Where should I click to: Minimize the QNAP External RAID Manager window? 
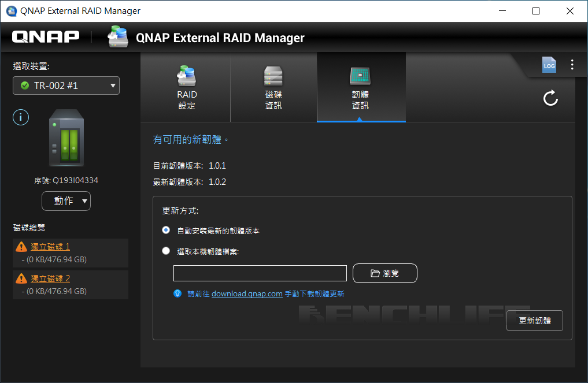(x=502, y=11)
